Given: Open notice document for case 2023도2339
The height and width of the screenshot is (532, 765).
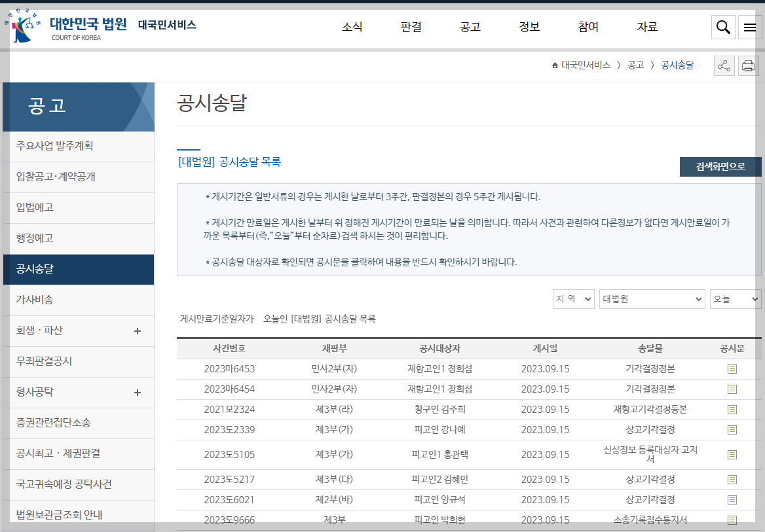Looking at the screenshot, I should [732, 430].
